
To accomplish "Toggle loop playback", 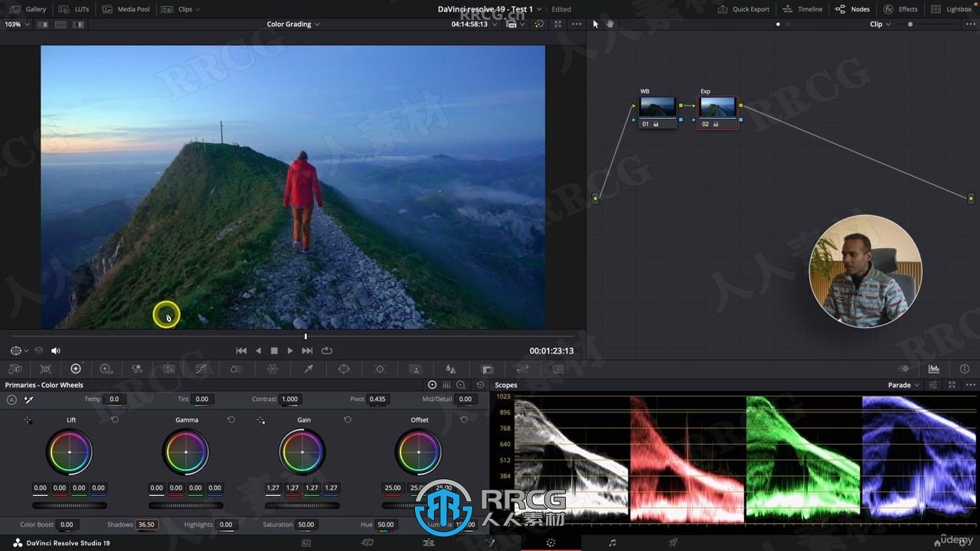I will 327,350.
